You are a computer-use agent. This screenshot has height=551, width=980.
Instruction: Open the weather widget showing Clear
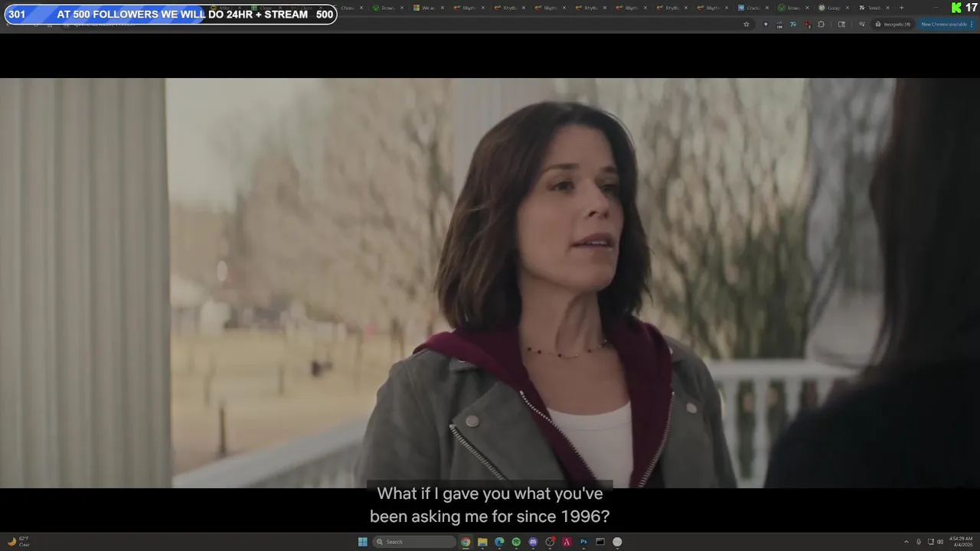pyautogui.click(x=18, y=542)
